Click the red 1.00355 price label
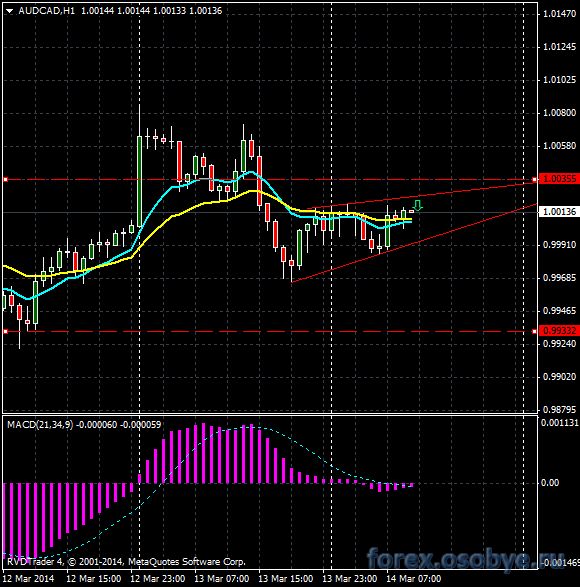 point(559,179)
